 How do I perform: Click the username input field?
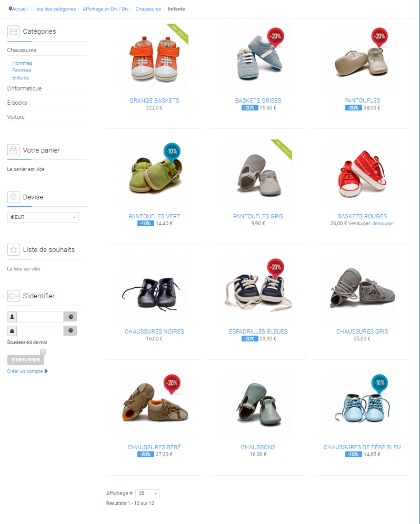(x=40, y=317)
